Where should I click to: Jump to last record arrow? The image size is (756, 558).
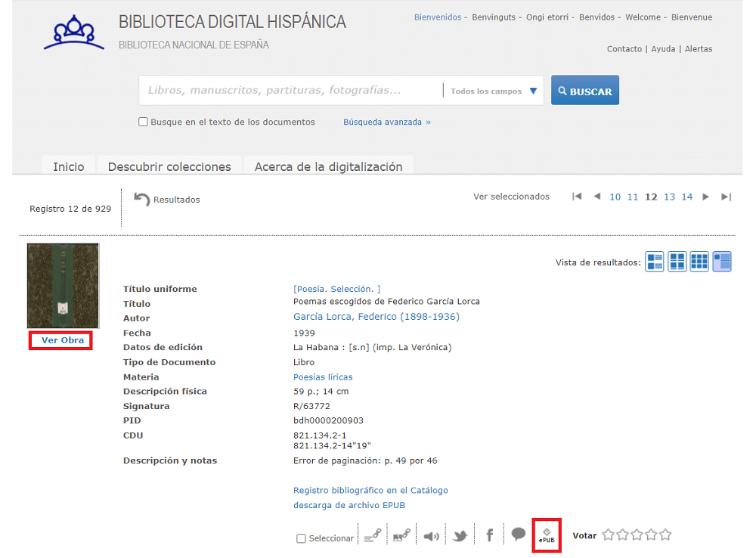click(x=726, y=197)
